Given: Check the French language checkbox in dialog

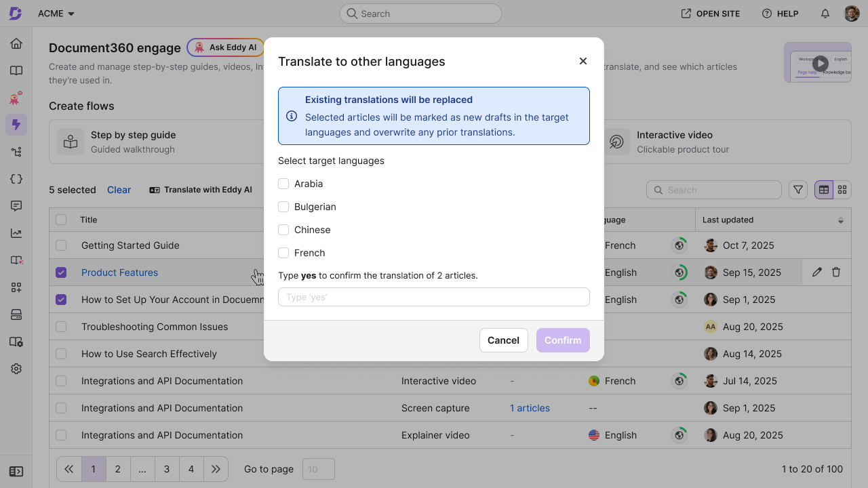Looking at the screenshot, I should [283, 253].
